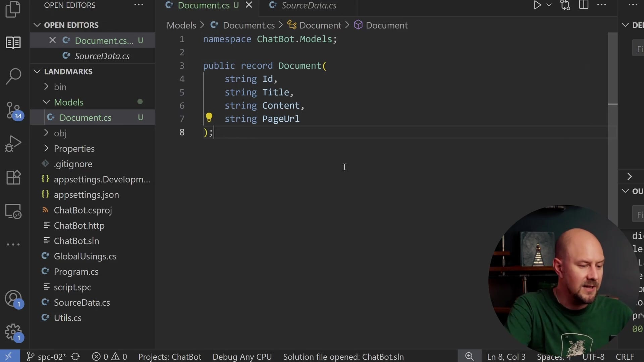
Task: Click Projects: ChatBot in the status bar
Action: tap(169, 357)
